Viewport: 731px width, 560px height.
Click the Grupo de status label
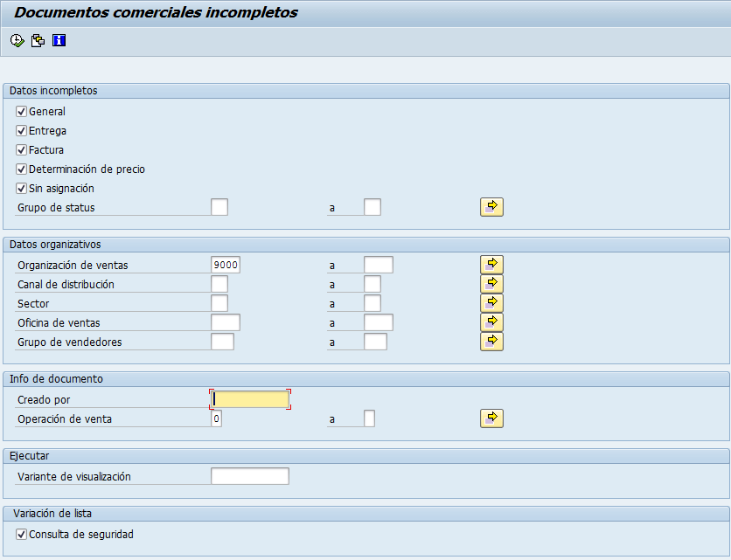(56, 208)
